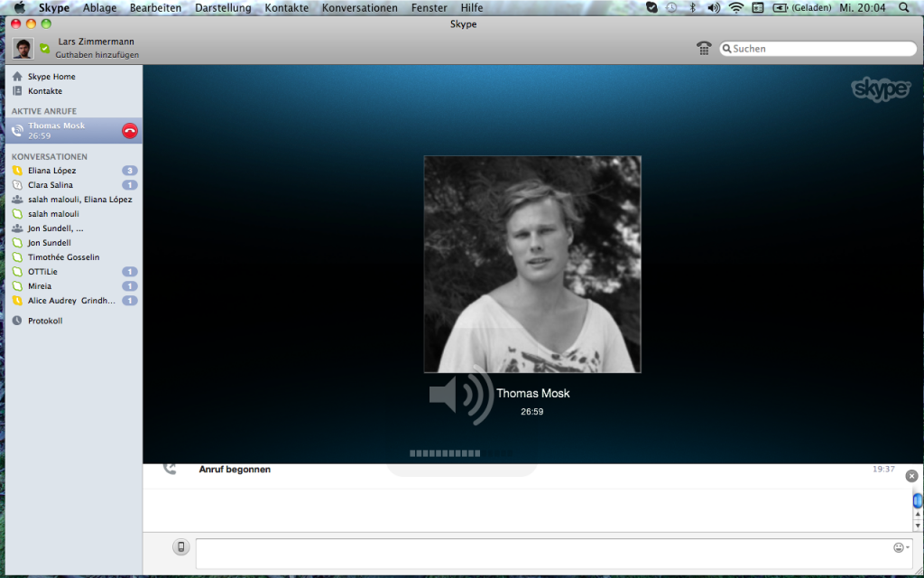Open the Ablage menu
924x578 pixels.
click(x=99, y=7)
